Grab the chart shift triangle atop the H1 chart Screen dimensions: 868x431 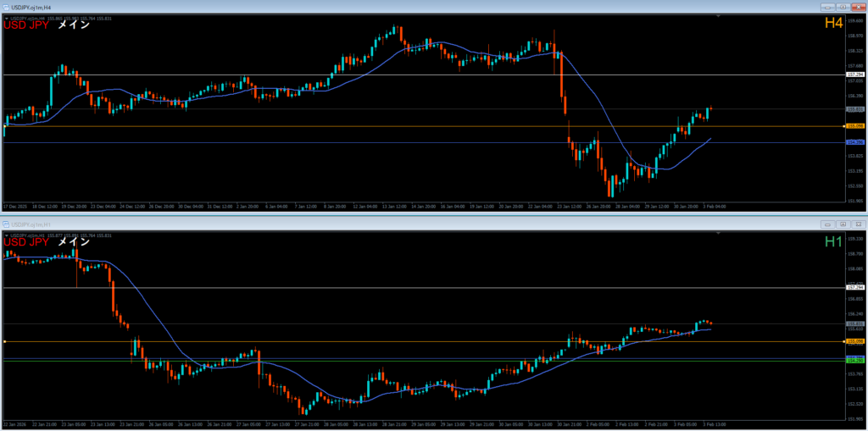pos(837,235)
